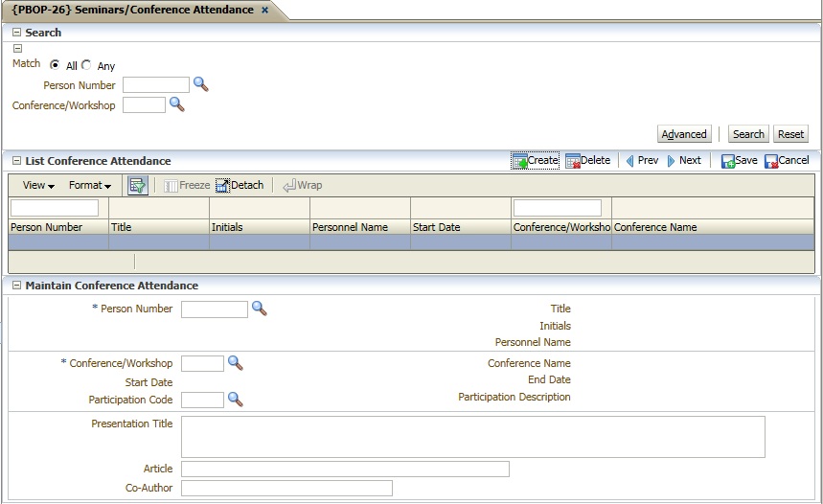Collapse the Maintain Conference Attendance section
The image size is (823, 504).
coord(16,286)
